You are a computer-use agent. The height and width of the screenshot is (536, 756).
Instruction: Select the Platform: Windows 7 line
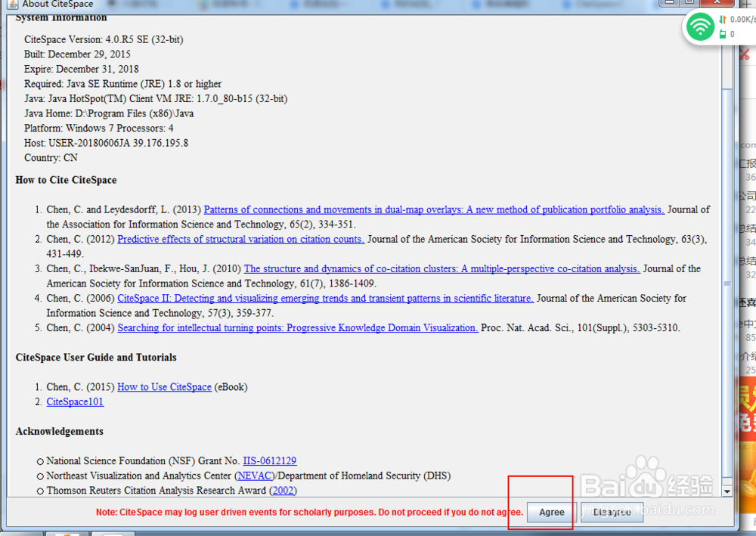tap(99, 129)
